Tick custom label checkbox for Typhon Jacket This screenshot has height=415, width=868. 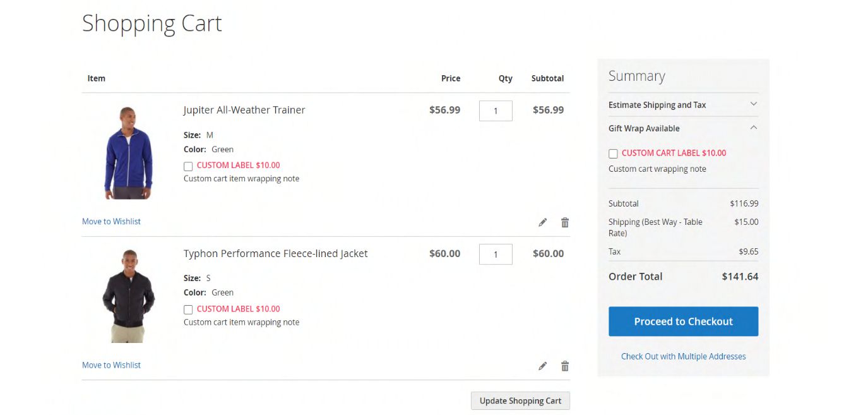pos(188,310)
